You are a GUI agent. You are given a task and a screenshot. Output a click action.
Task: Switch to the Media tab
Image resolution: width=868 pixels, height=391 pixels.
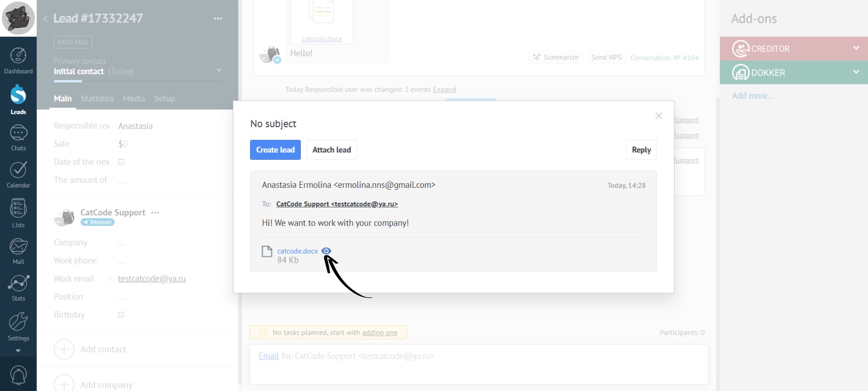(x=134, y=98)
